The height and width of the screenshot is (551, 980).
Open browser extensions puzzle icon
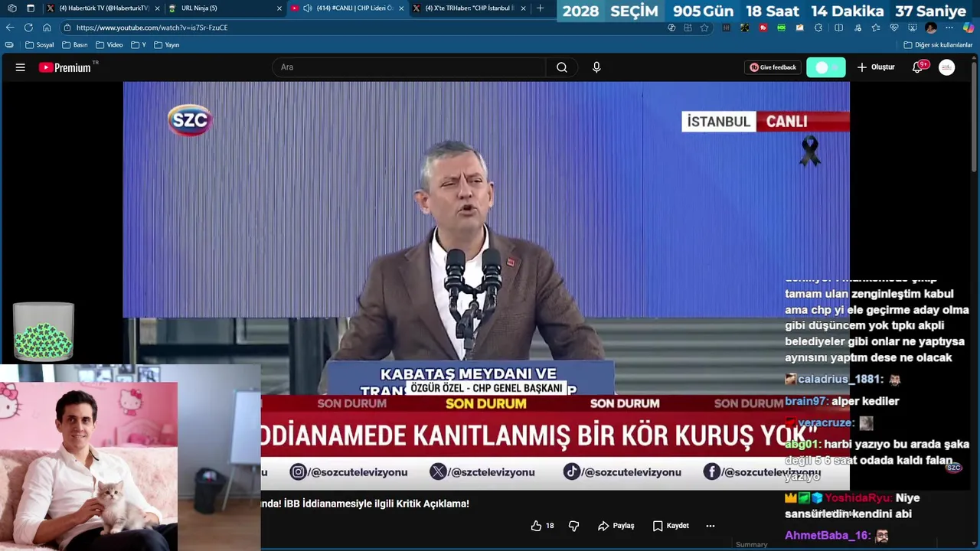tap(818, 28)
